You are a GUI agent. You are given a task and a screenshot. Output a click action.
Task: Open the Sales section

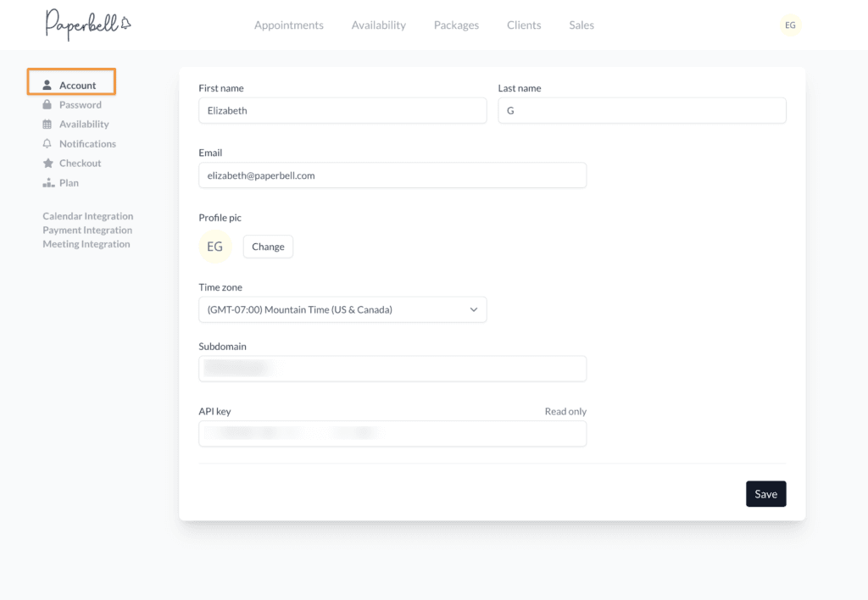[581, 25]
